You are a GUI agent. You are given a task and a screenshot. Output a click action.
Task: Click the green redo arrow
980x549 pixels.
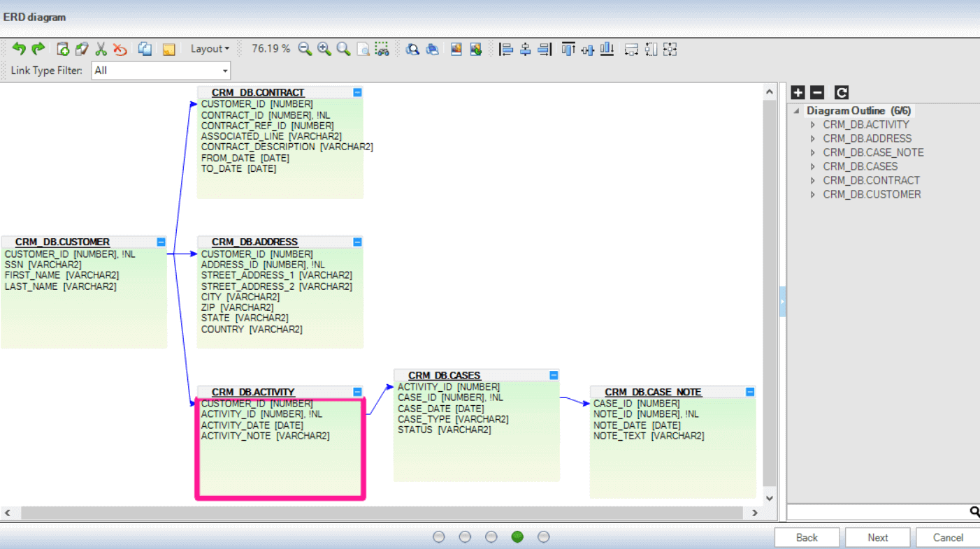click(38, 49)
